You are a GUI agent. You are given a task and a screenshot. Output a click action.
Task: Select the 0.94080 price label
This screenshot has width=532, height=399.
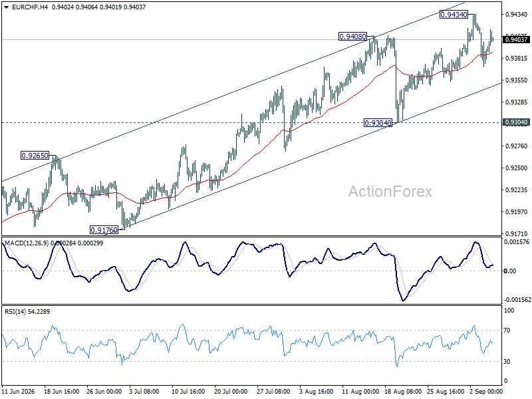pos(353,37)
